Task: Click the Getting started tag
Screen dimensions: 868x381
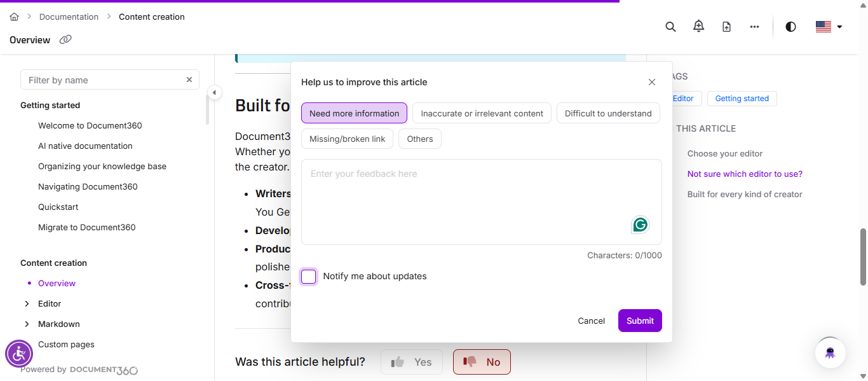Action: tap(742, 99)
